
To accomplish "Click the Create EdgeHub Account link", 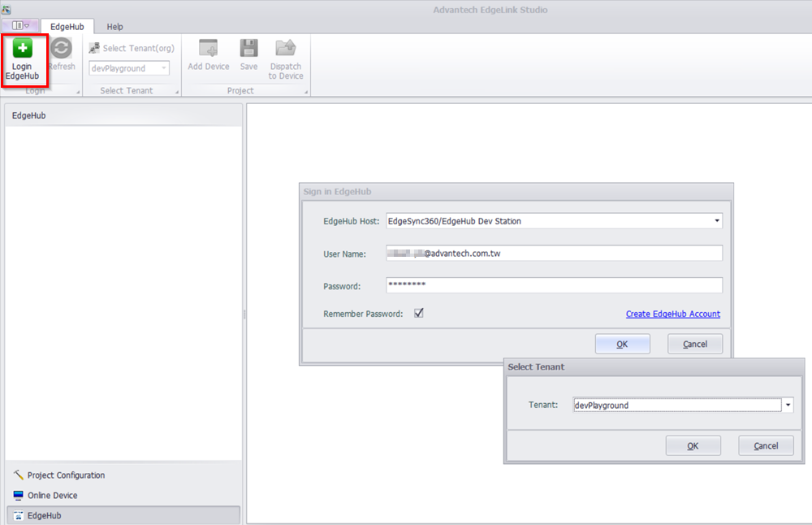I will [672, 314].
